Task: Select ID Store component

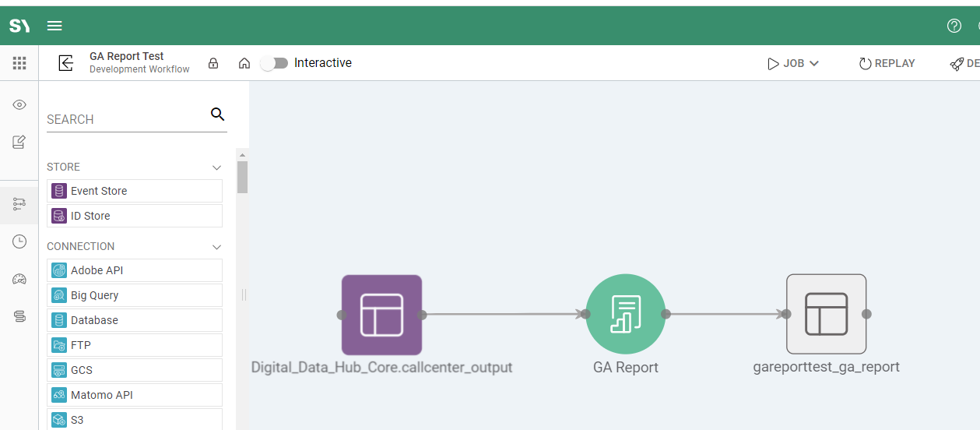Action: click(135, 216)
